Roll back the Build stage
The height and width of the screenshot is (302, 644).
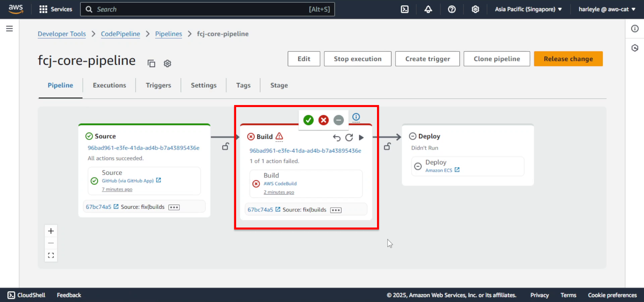point(336,138)
